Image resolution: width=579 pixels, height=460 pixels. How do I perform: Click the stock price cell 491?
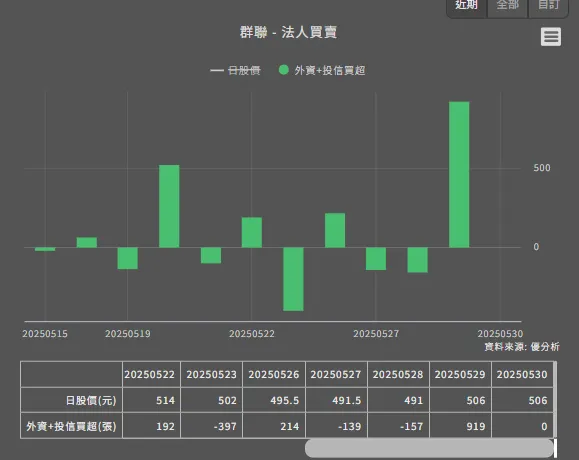(398, 400)
